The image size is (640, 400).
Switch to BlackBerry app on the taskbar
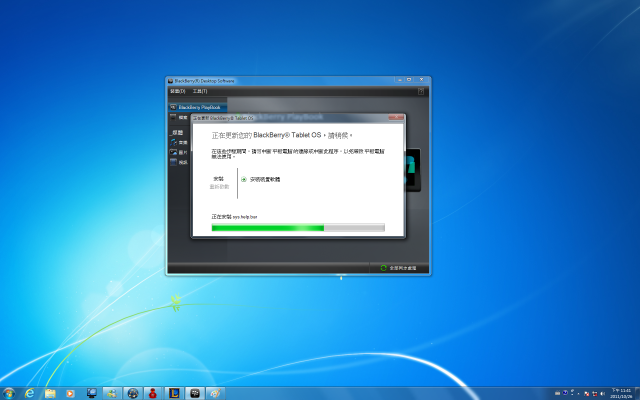pos(195,393)
